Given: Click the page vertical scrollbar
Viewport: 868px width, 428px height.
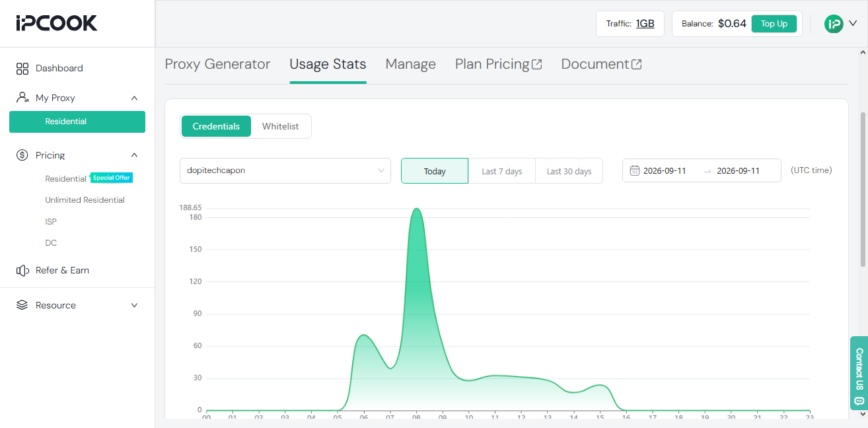Looking at the screenshot, I should [x=863, y=190].
